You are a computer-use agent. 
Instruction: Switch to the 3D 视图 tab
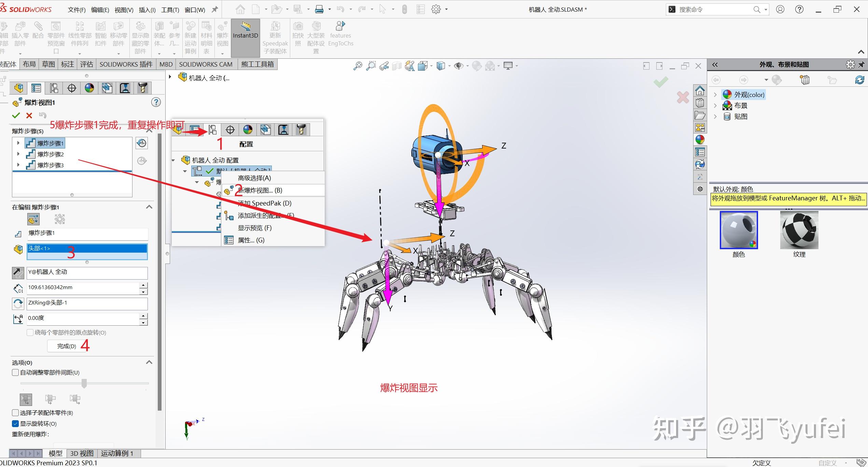click(82, 453)
